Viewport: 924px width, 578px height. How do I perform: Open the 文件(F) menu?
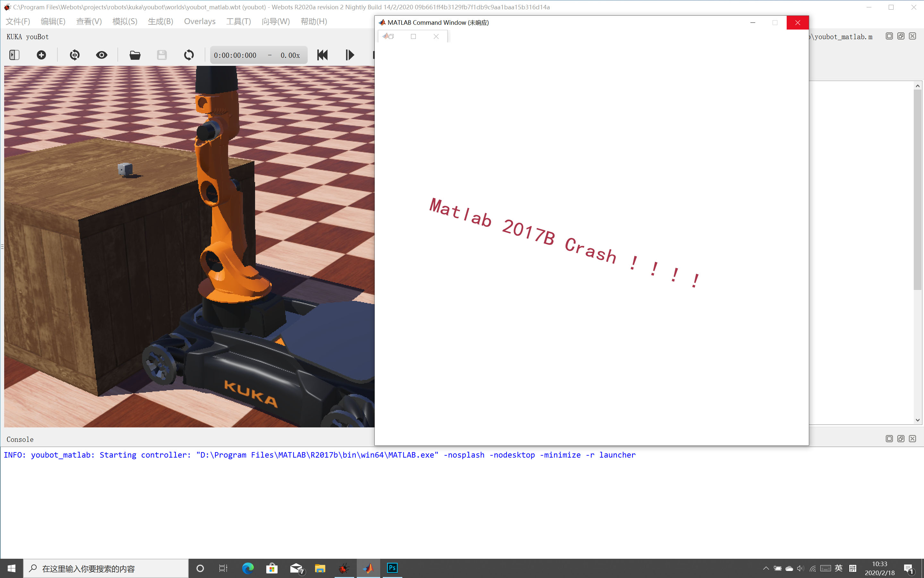click(18, 22)
